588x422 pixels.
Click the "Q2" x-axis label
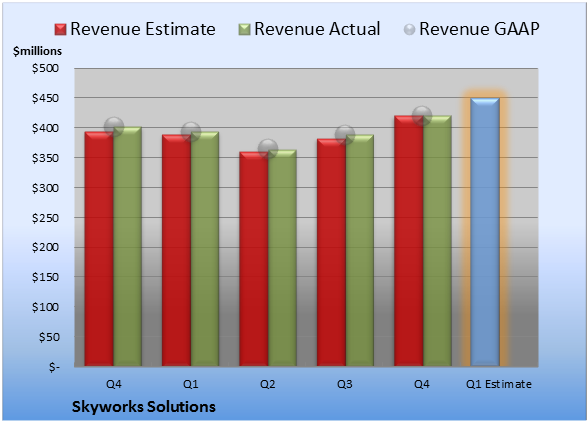click(x=268, y=384)
